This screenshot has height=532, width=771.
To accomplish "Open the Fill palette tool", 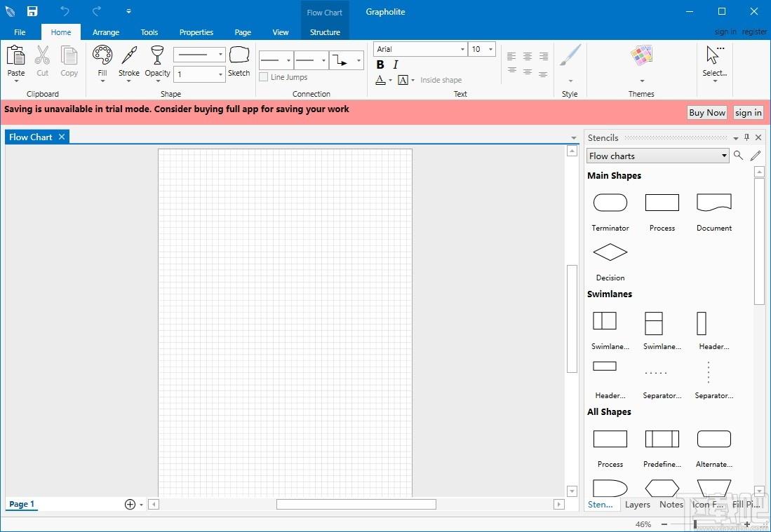I will coord(102,63).
